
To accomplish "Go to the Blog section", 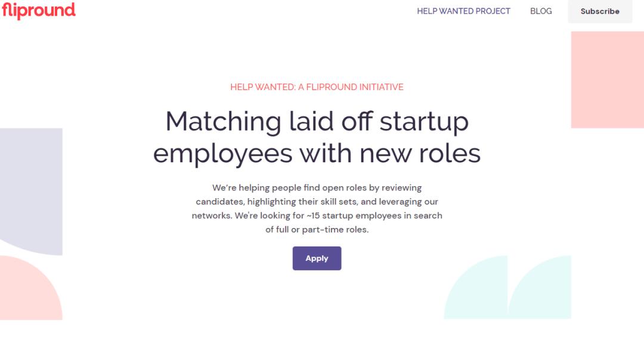I will pos(541,11).
